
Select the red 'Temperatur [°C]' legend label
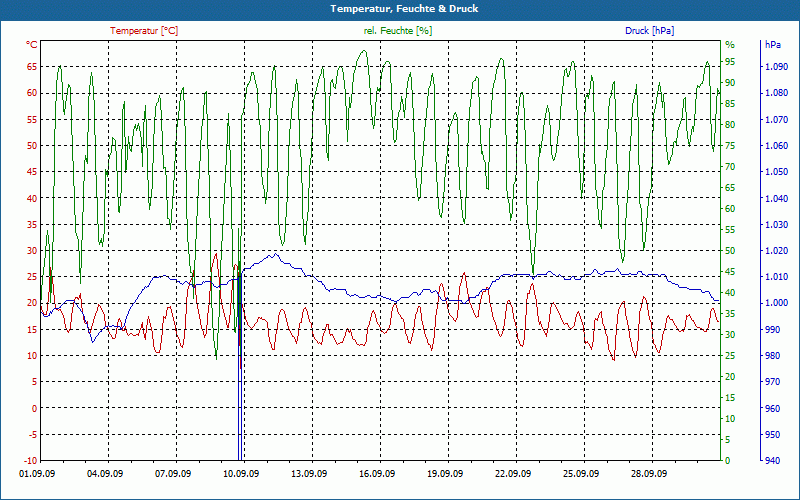click(x=144, y=31)
